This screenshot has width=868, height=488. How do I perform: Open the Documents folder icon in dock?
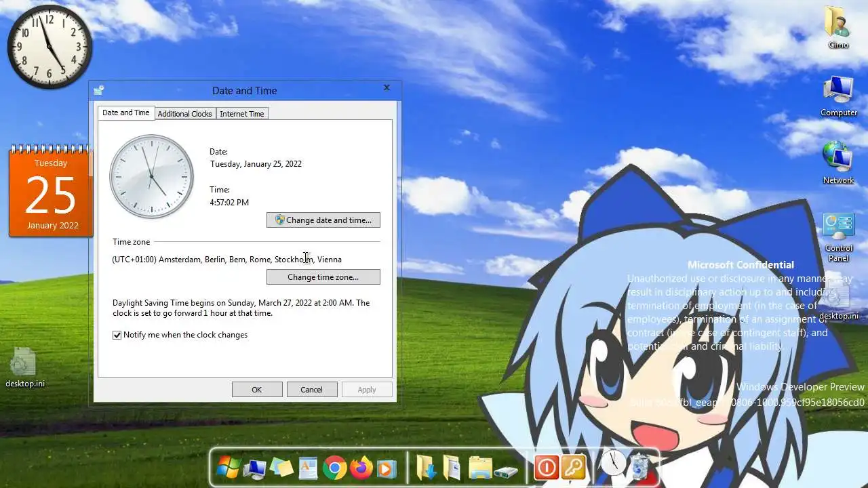(452, 468)
